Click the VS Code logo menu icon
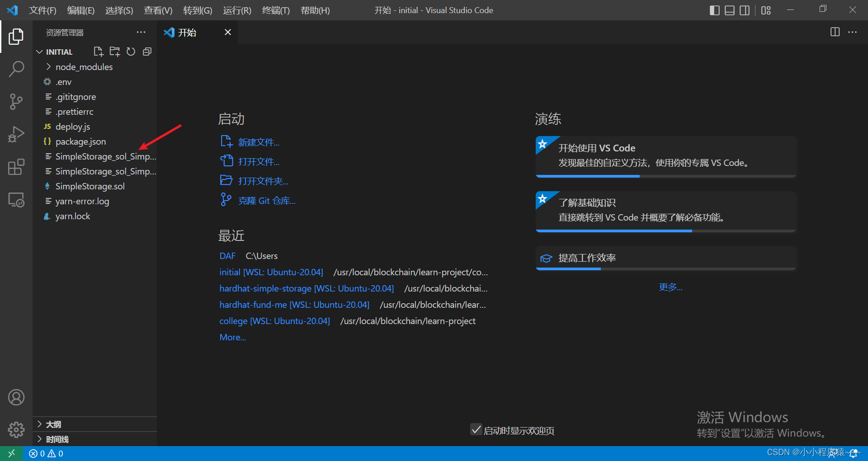 click(x=12, y=10)
